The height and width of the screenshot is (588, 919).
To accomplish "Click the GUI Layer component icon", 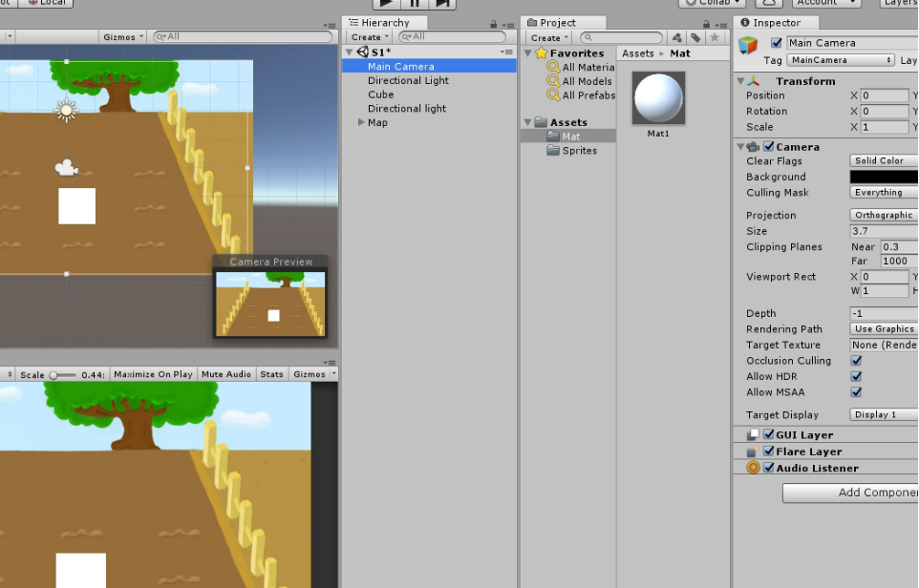I will pyautogui.click(x=753, y=435).
